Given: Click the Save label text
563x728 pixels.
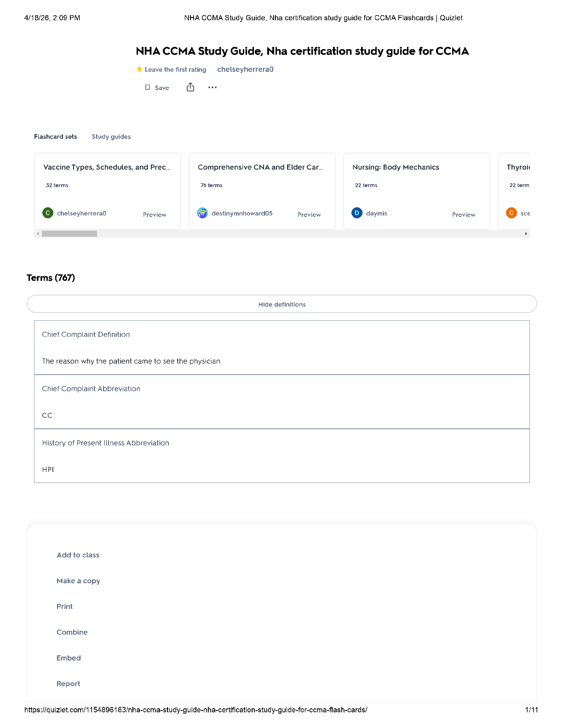Looking at the screenshot, I should pyautogui.click(x=162, y=88).
